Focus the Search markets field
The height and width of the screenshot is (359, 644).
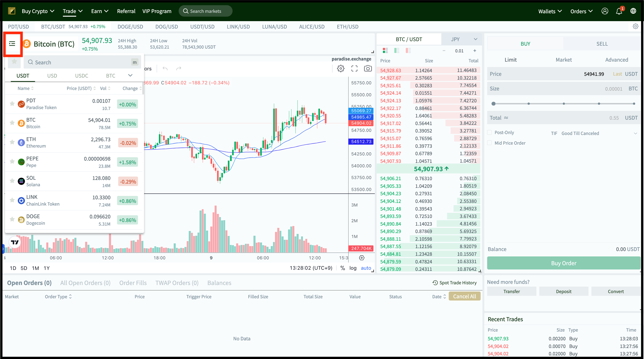pyautogui.click(x=206, y=11)
